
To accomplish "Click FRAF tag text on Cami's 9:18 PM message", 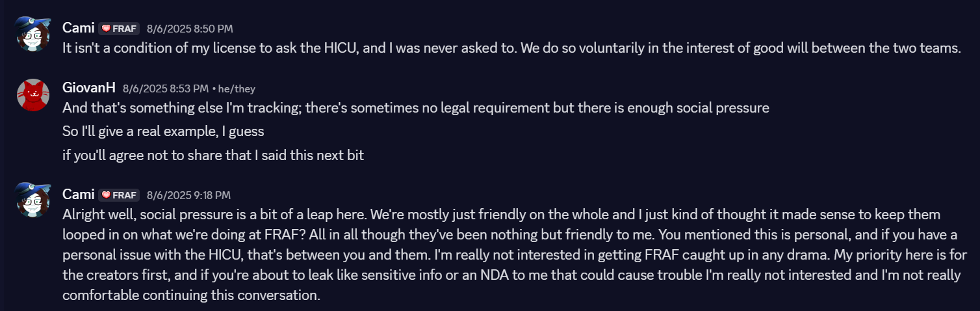I will (x=124, y=195).
